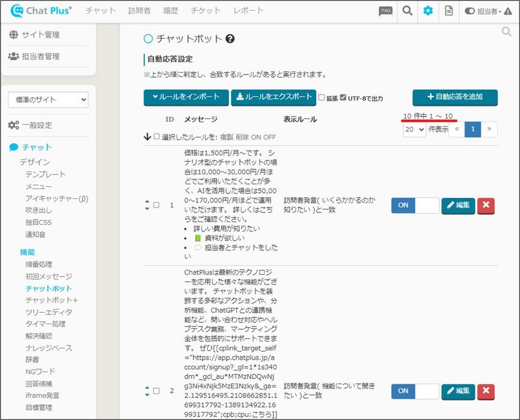The image size is (520, 420).
Task: Click the 編集 button for rule 2
Action: (457, 391)
